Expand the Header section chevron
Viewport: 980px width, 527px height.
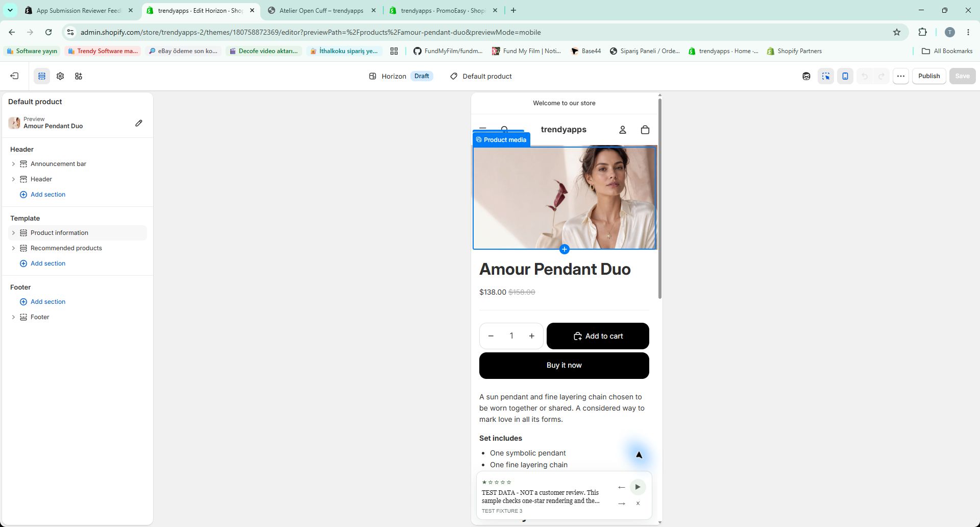coord(13,179)
